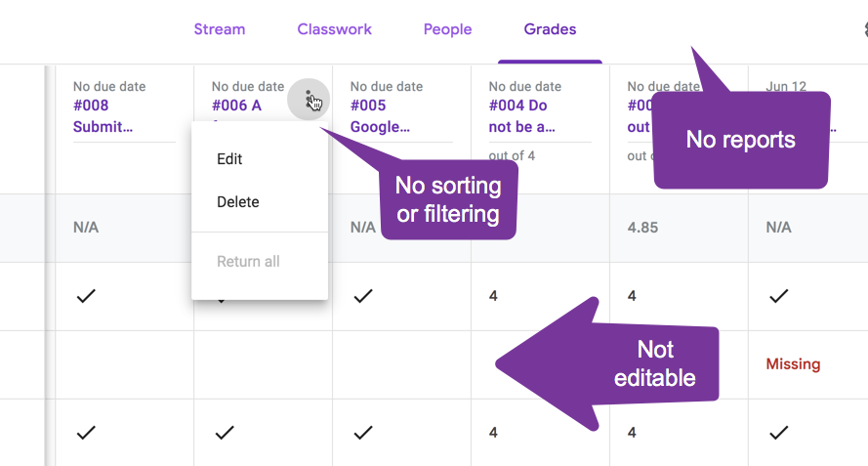Select Return all in the assignment menu
Image resolution: width=868 pixels, height=466 pixels.
pos(248,262)
